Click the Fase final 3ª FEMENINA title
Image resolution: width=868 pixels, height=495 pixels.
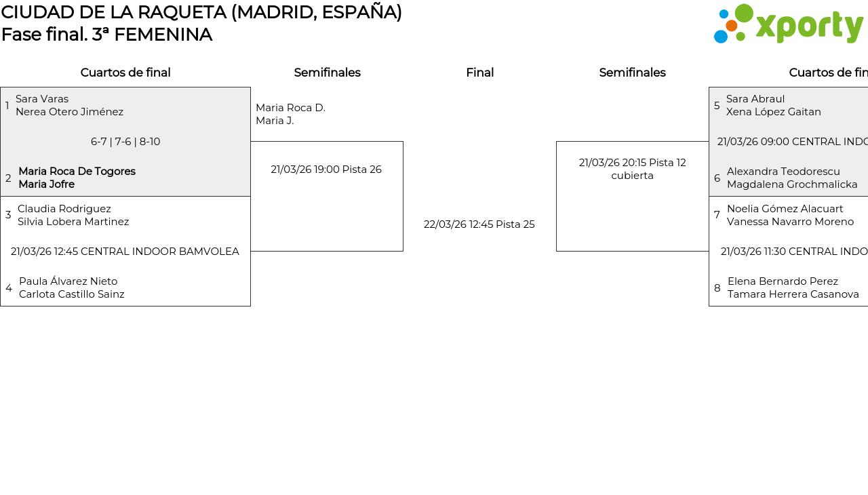[106, 35]
